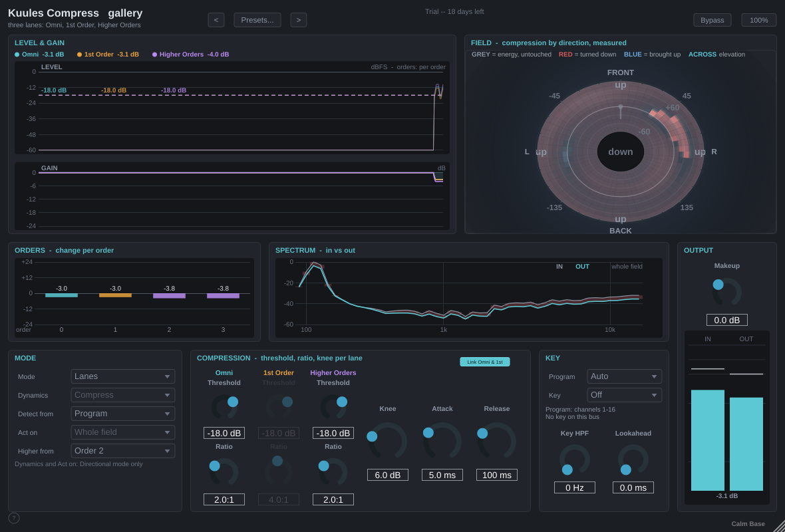Click the Higher Orders Threshold knob

(333, 406)
